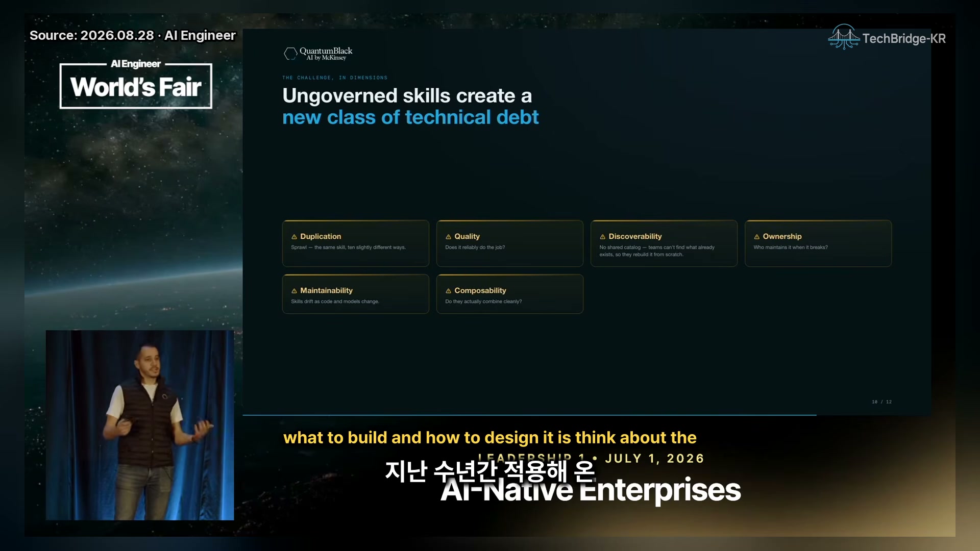Click the warning icon beside Quality
This screenshot has height=551, width=980.
coord(448,237)
